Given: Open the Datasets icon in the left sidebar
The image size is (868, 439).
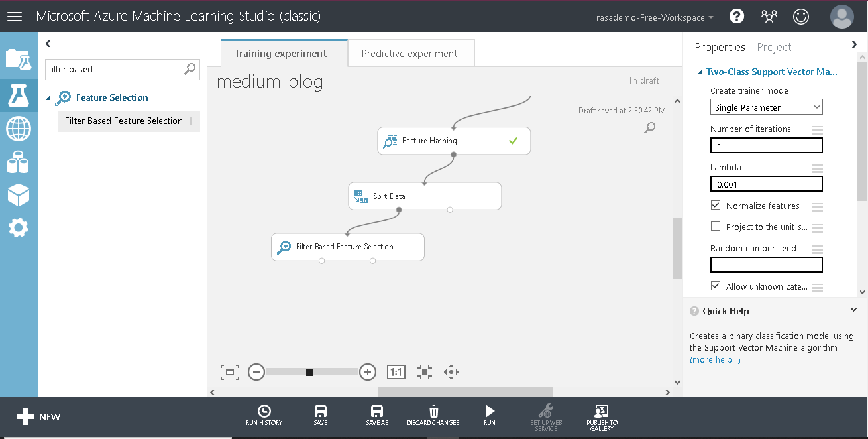Looking at the screenshot, I should (x=19, y=162).
